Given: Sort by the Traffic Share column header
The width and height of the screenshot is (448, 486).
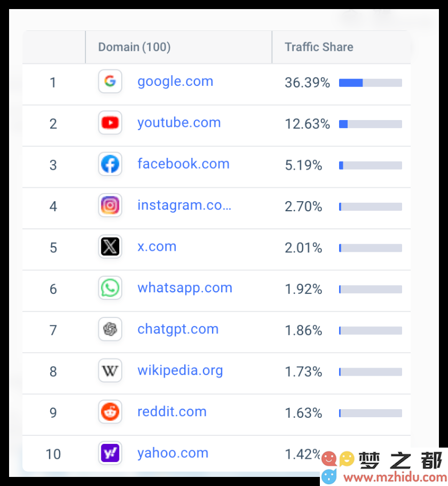Looking at the screenshot, I should pos(319,47).
